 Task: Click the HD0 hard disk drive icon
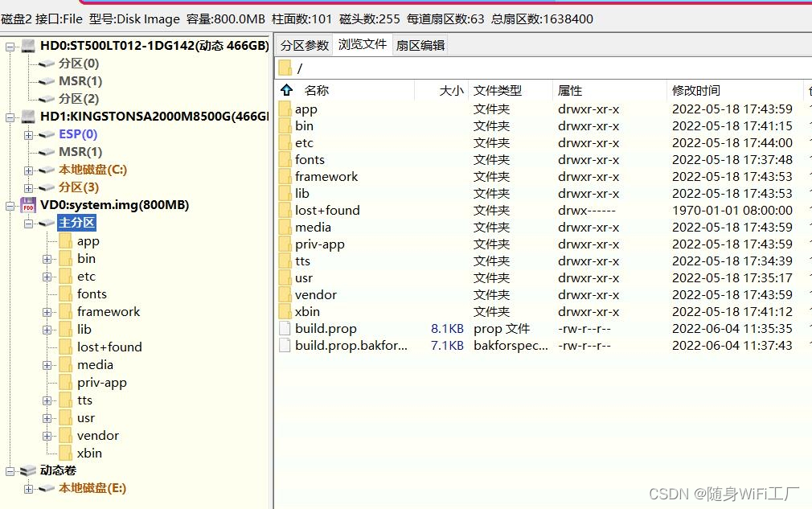28,46
